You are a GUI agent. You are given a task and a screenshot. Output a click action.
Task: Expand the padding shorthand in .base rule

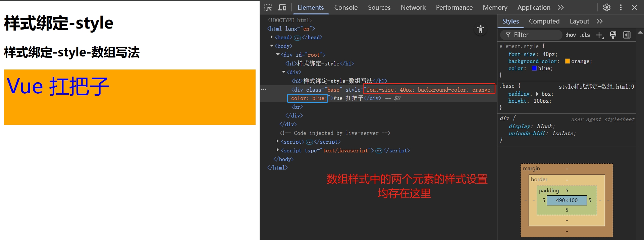537,94
